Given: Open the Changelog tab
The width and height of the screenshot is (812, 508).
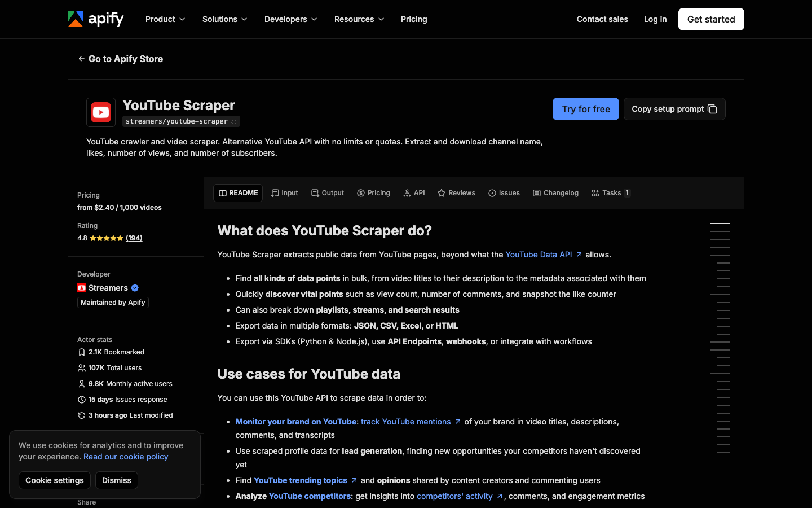Looking at the screenshot, I should pos(555,193).
